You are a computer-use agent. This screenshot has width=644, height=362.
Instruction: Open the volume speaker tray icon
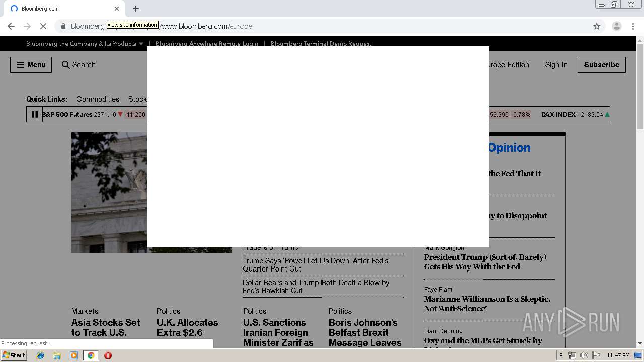pos(584,355)
